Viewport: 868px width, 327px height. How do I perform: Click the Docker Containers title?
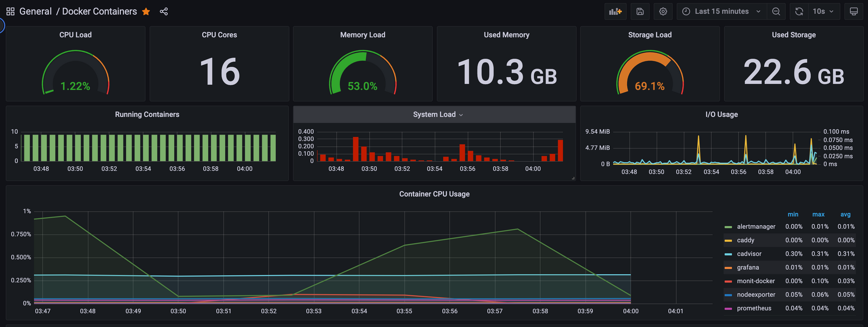point(99,11)
